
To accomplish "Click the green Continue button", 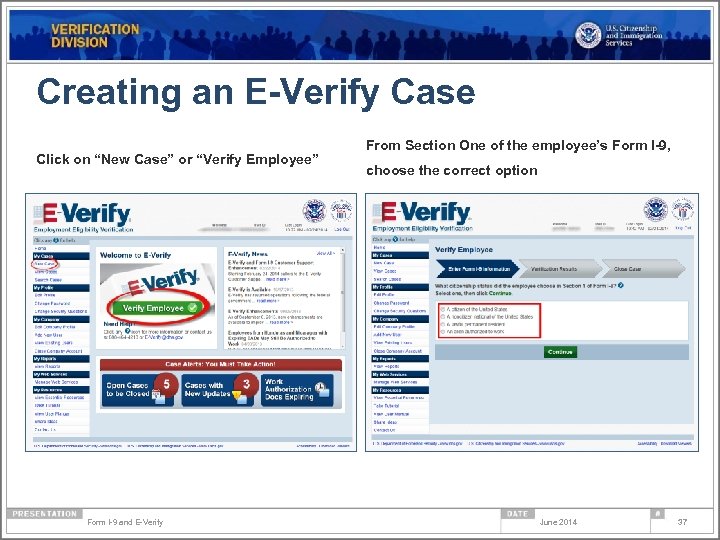I will point(560,352).
